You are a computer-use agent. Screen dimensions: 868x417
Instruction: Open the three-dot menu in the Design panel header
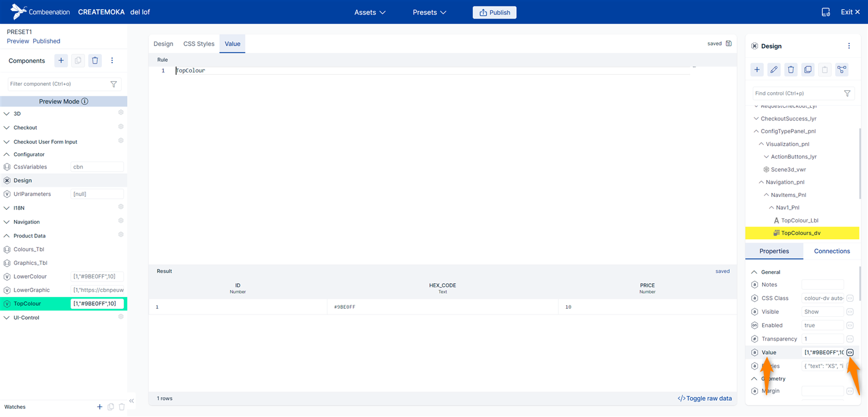coord(849,46)
